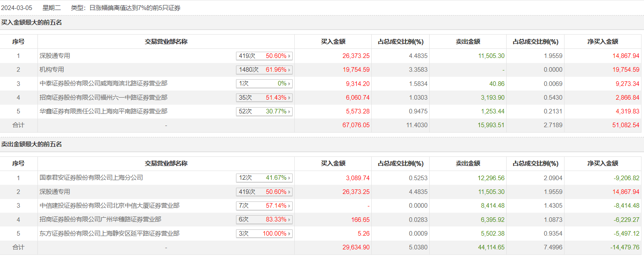This screenshot has height=259, width=644.
Task: Click the arrow icon next to 35次 51.43%
Action: coord(289,98)
